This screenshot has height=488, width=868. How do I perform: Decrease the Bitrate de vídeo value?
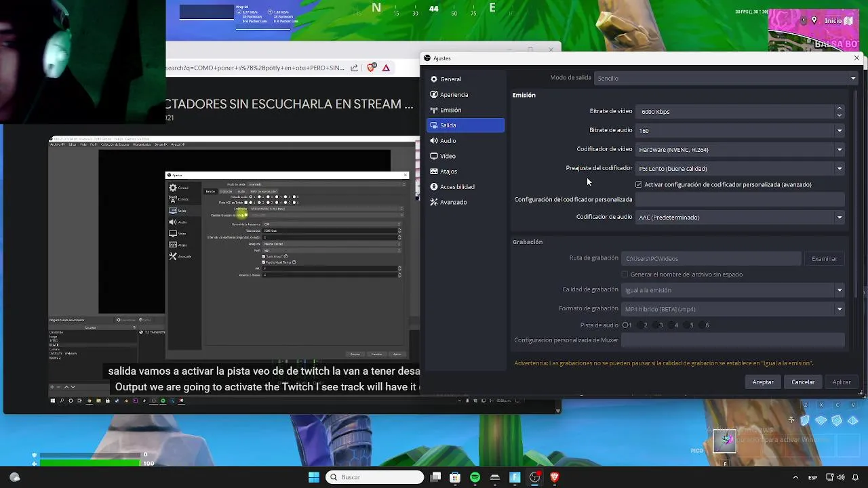[x=840, y=115]
